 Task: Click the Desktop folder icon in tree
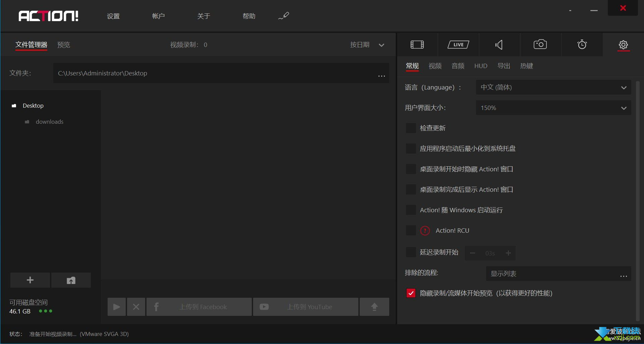pos(14,106)
